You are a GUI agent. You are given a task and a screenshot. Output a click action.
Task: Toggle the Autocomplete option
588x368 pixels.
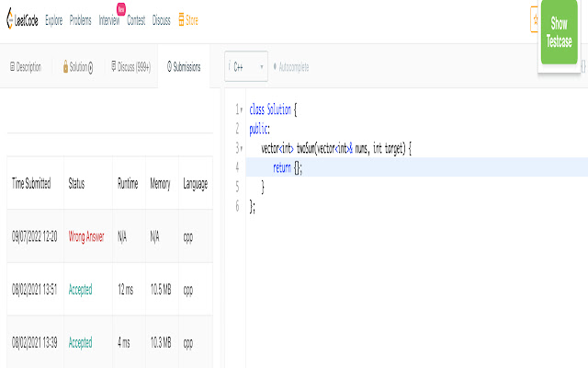(291, 67)
